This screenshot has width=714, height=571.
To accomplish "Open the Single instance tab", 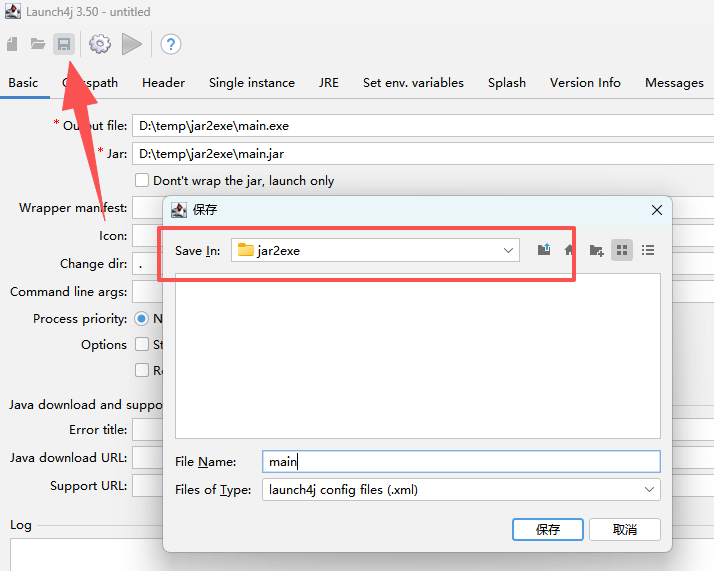I will (252, 83).
